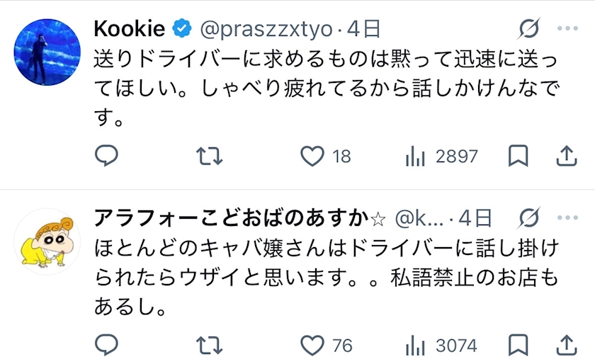Share the tweet about キャバ嬢さん
Screen dimensions: 595x364
(x=567, y=346)
